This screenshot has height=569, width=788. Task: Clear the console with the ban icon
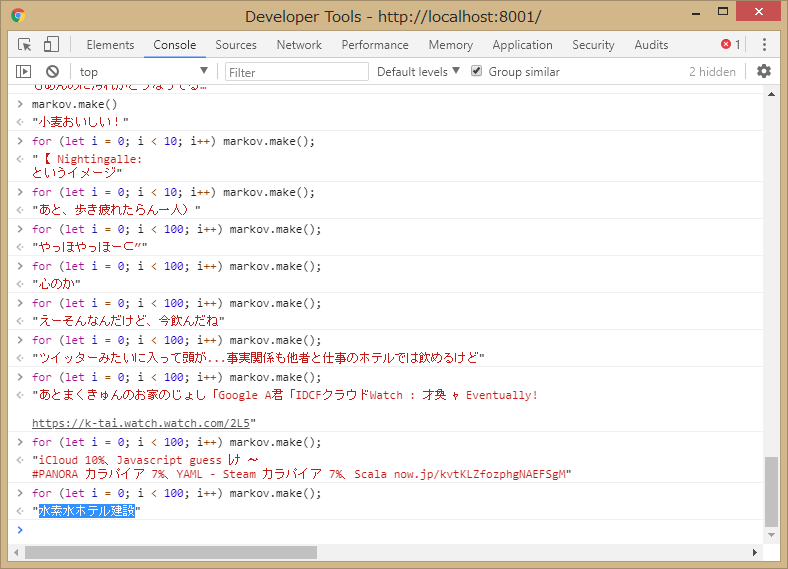52,72
